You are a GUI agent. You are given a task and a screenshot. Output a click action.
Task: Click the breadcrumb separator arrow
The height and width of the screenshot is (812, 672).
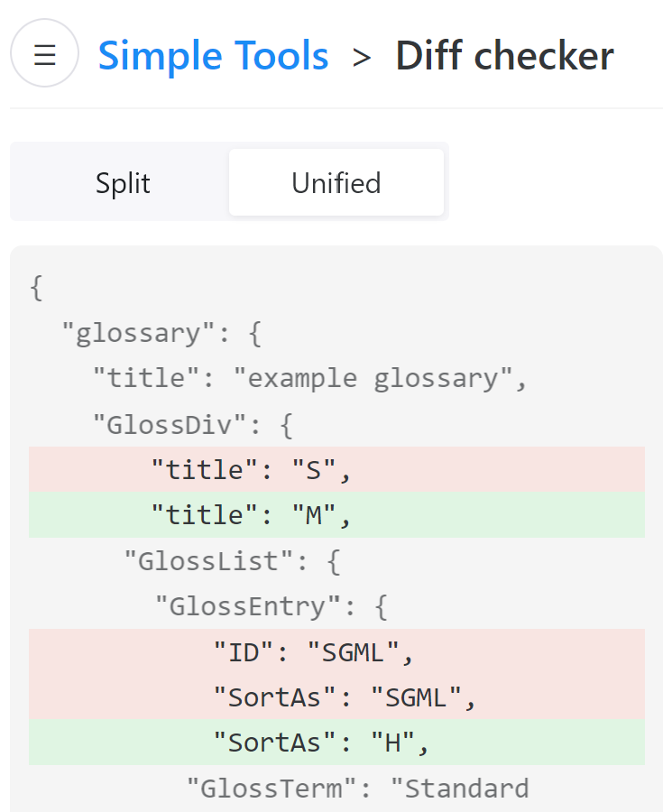point(363,56)
